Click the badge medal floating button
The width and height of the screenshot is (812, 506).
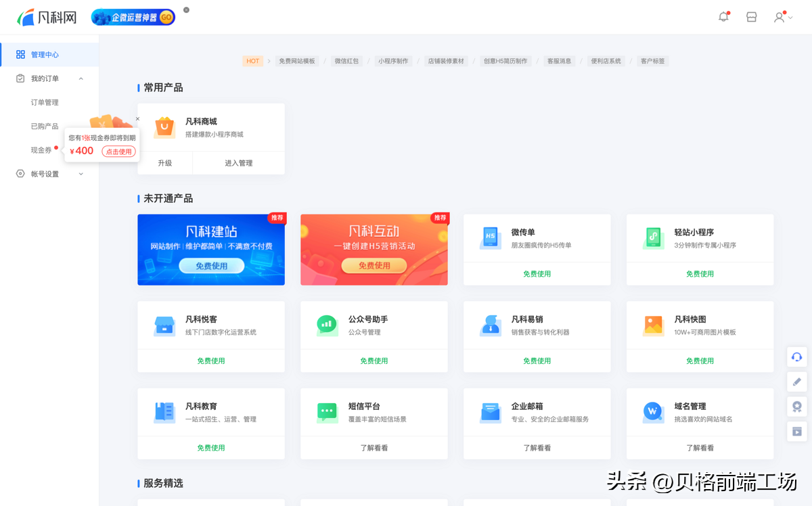[797, 407]
